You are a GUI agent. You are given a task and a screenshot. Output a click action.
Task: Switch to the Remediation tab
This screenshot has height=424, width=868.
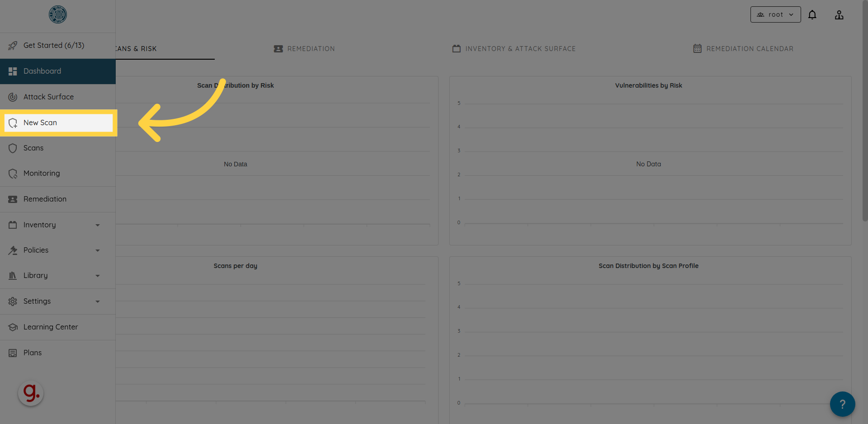coord(304,49)
